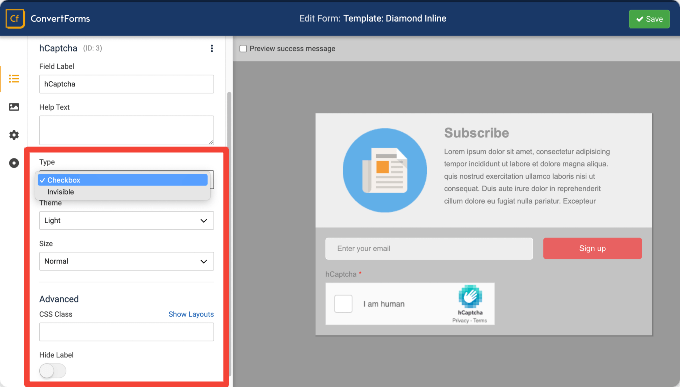The width and height of the screenshot is (680, 387).
Task: Click the Help Text textarea
Action: 126,130
